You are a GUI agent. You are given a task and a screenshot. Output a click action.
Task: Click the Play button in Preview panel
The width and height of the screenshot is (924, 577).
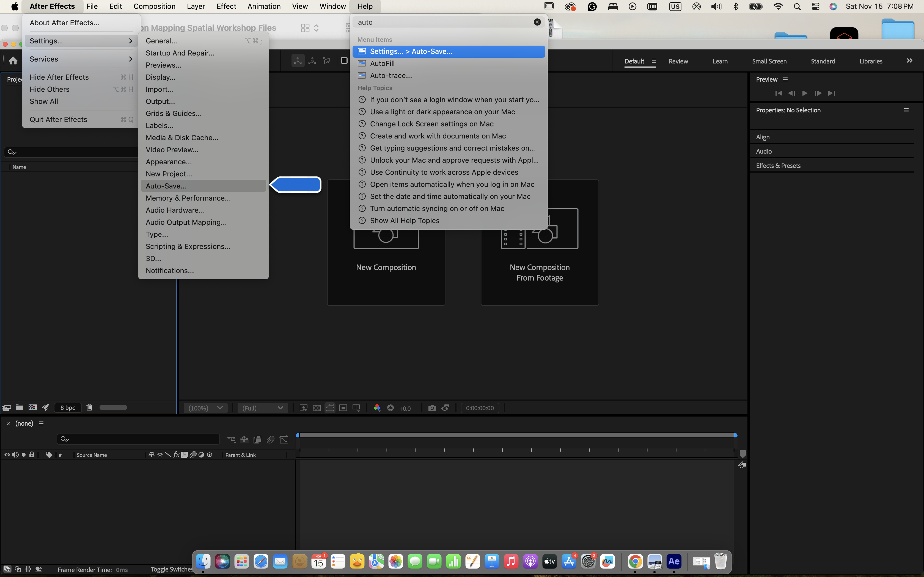[804, 93]
